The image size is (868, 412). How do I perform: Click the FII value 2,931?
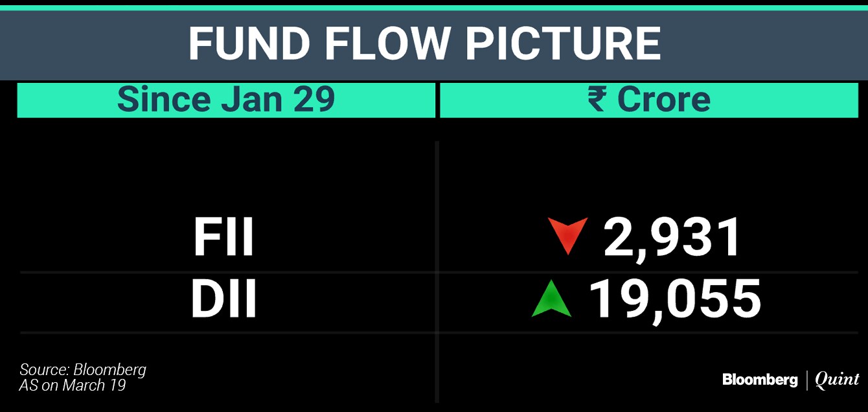point(672,237)
